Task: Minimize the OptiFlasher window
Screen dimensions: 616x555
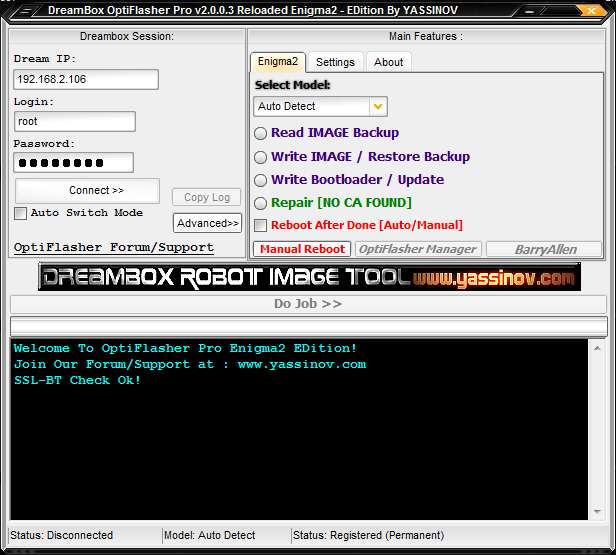Action: [529, 11]
